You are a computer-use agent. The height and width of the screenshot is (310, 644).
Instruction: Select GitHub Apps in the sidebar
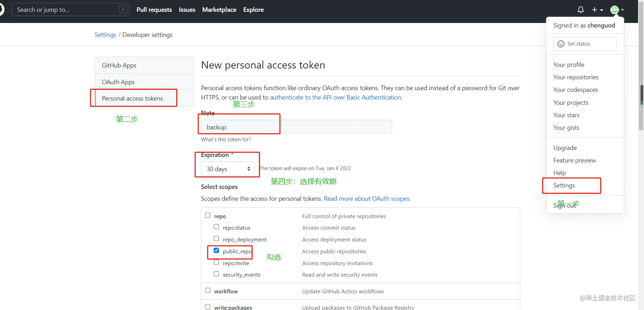point(144,65)
